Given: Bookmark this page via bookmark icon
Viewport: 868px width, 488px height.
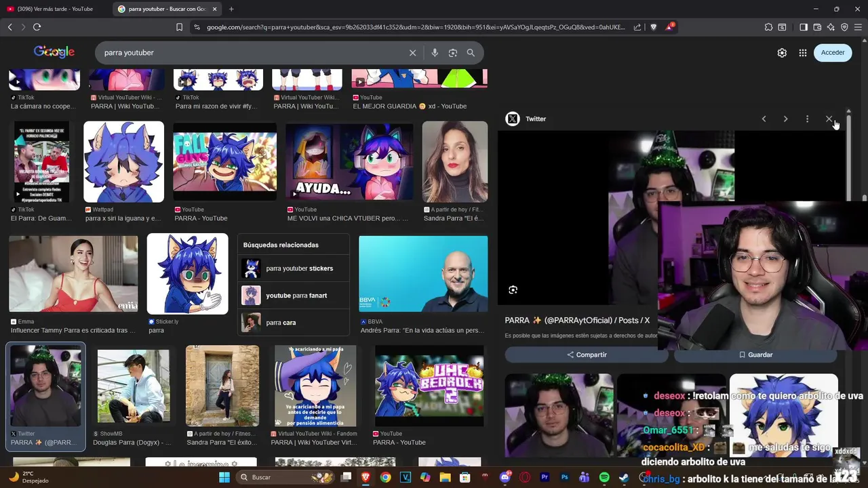Looking at the screenshot, I should [179, 27].
